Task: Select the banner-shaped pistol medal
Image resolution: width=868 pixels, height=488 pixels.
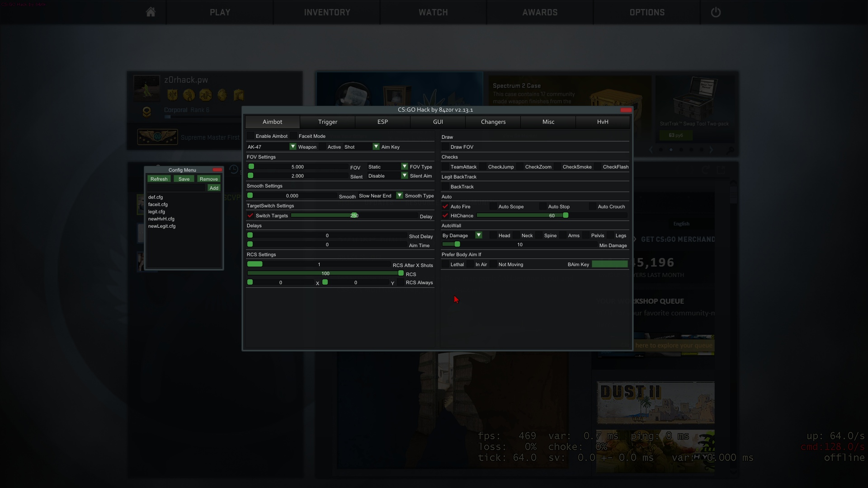Action: [x=239, y=95]
